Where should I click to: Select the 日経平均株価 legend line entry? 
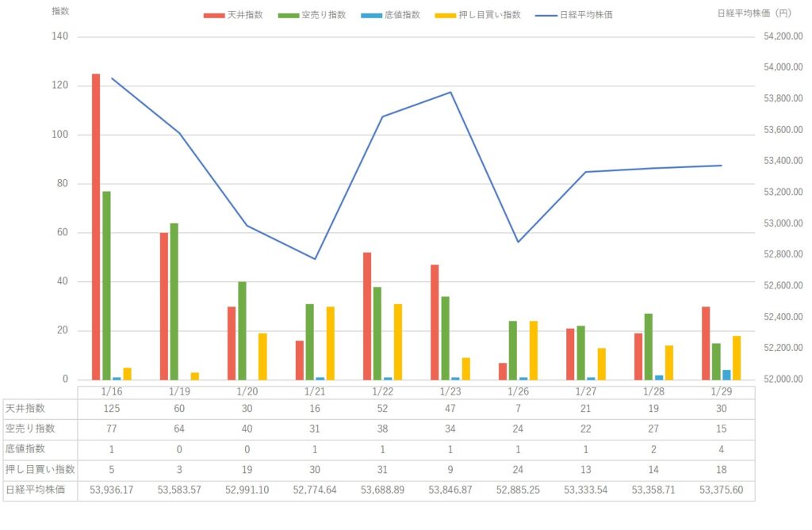[546, 15]
